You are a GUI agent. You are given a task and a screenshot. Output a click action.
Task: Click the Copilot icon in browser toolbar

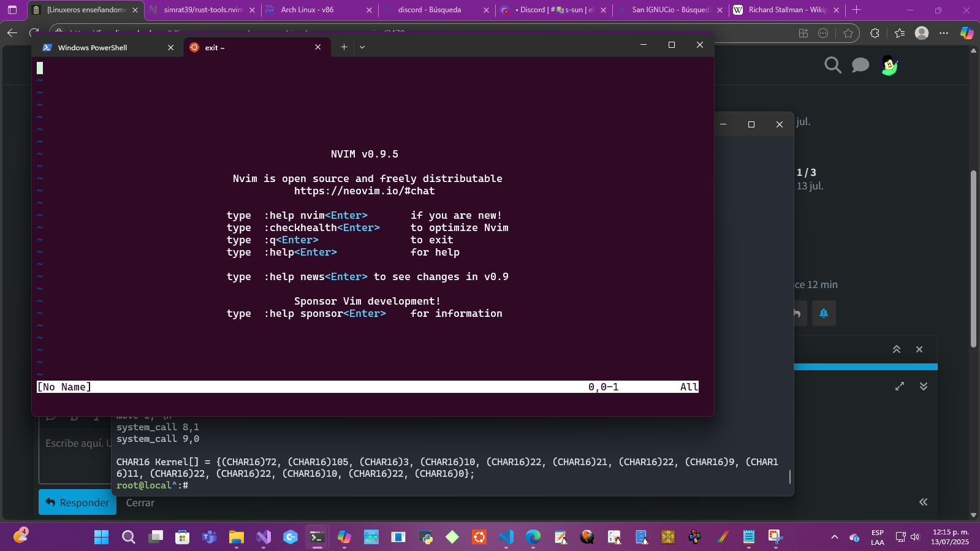point(967,33)
